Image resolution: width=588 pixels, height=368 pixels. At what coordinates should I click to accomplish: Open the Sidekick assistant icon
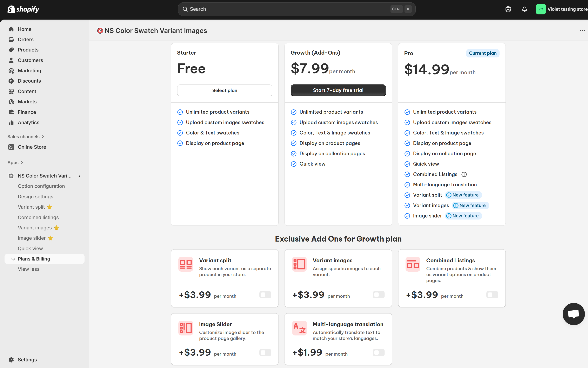(508, 9)
